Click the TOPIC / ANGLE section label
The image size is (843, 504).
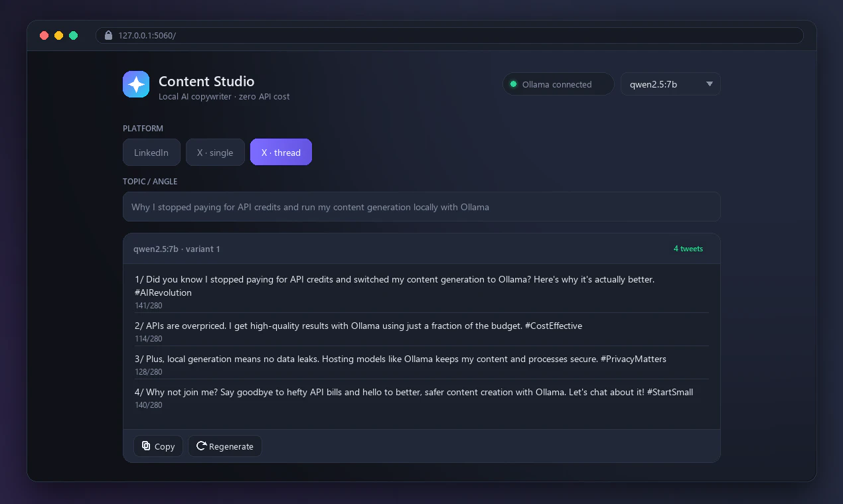pyautogui.click(x=150, y=182)
